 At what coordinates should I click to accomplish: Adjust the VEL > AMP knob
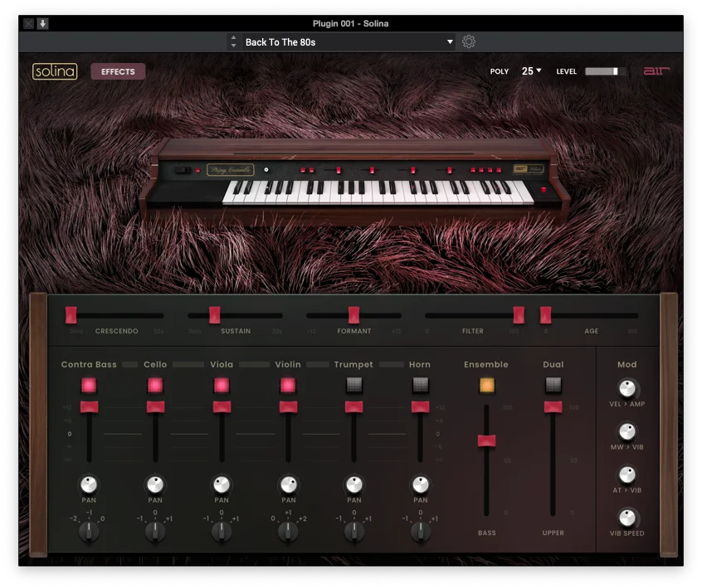tap(626, 388)
